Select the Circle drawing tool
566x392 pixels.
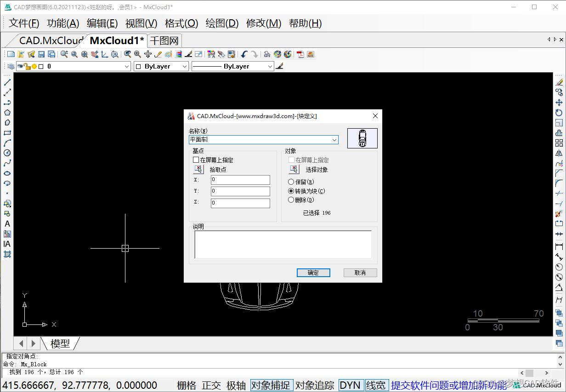pos(7,153)
